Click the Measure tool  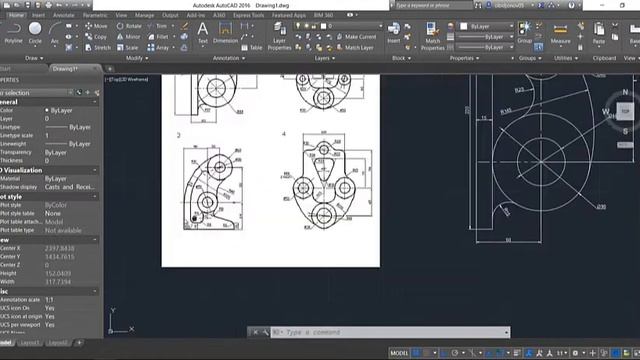(x=560, y=33)
